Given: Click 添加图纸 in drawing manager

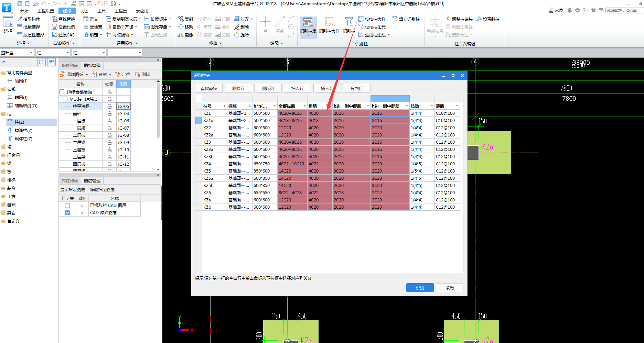Looking at the screenshot, I should click(72, 75).
